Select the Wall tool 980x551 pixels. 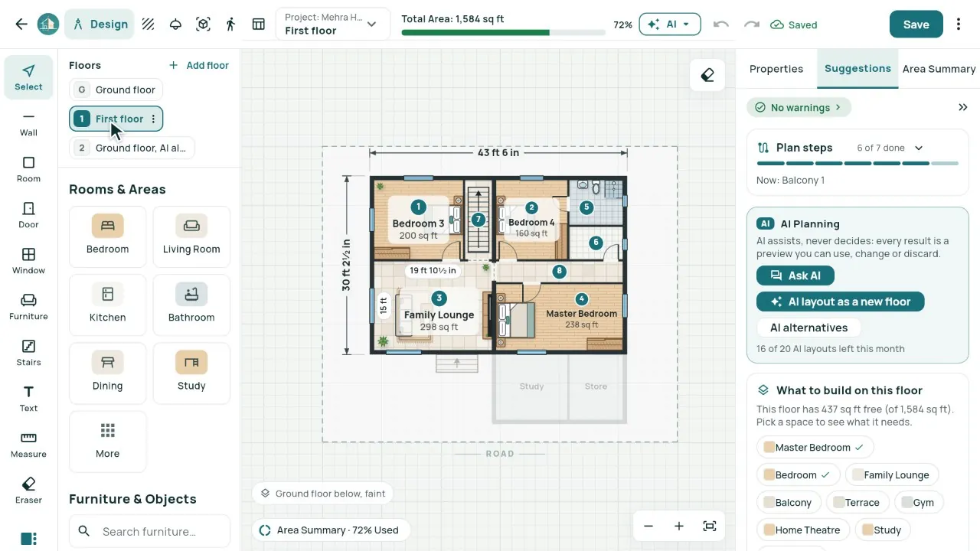click(28, 122)
